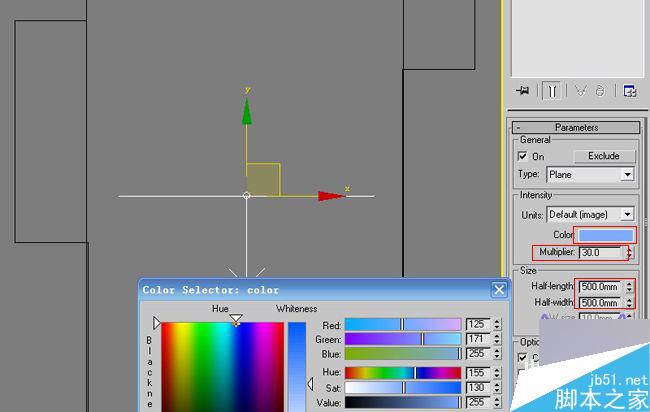The width and height of the screenshot is (650, 412).
Task: Click the Parameters rollout title
Action: tap(576, 128)
